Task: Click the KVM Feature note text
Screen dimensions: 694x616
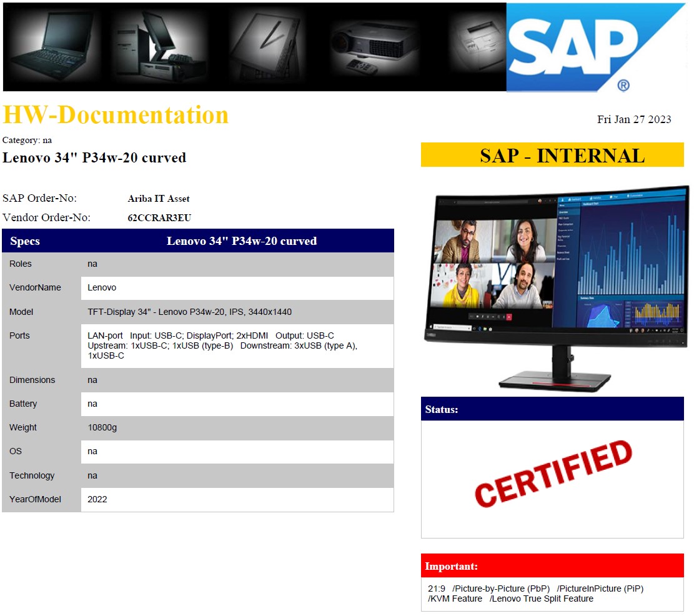Action: pos(455,599)
